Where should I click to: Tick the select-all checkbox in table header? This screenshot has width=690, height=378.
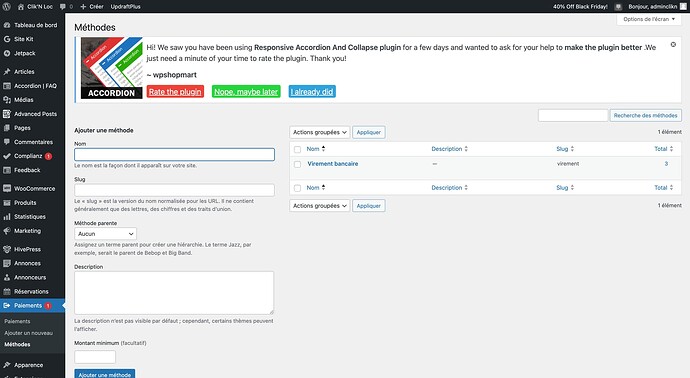tap(297, 149)
